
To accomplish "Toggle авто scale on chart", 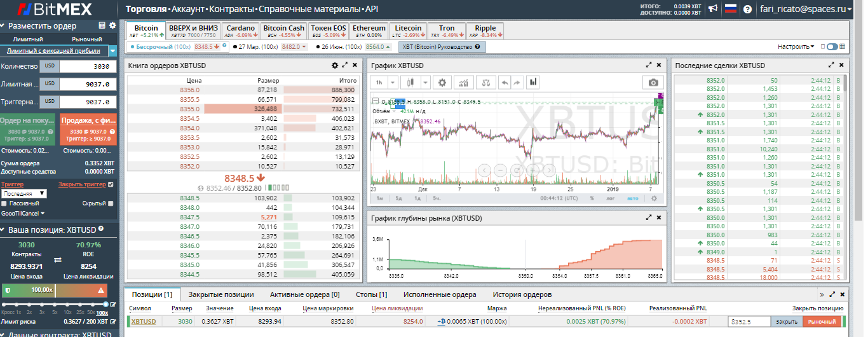I will click(x=633, y=198).
